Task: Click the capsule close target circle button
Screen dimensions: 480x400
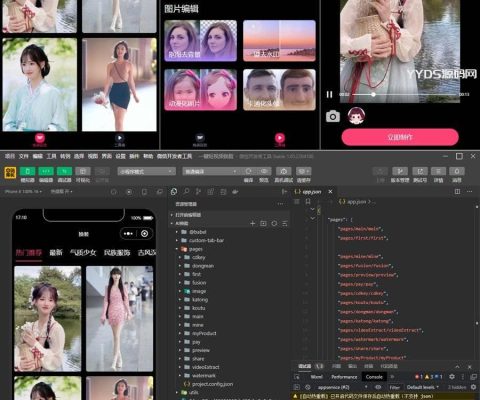Action: pyautogui.click(x=145, y=234)
